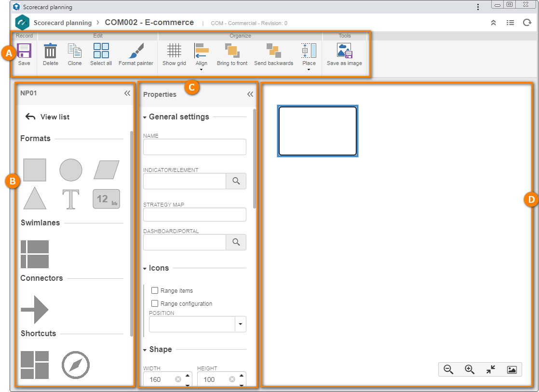This screenshot has width=539, height=392.
Task: Clone the selected element
Action: [75, 54]
